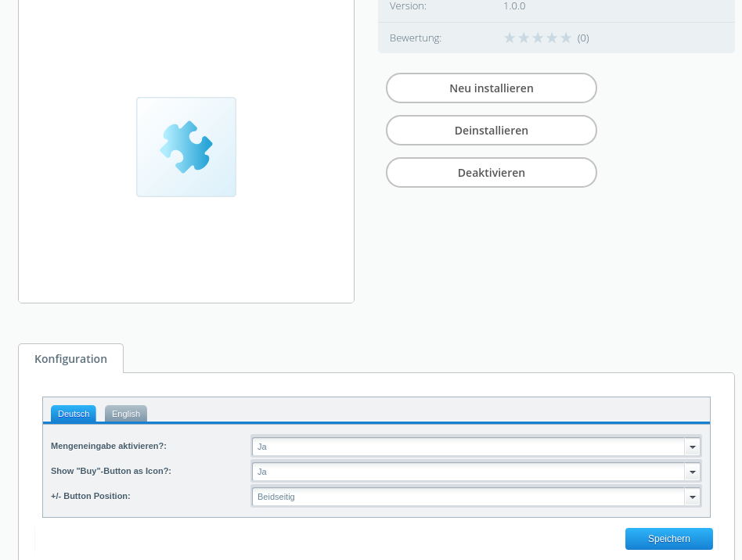The height and width of the screenshot is (560, 742).
Task: Deactivate the plugin via the Deaktivieren button
Action: click(x=492, y=173)
